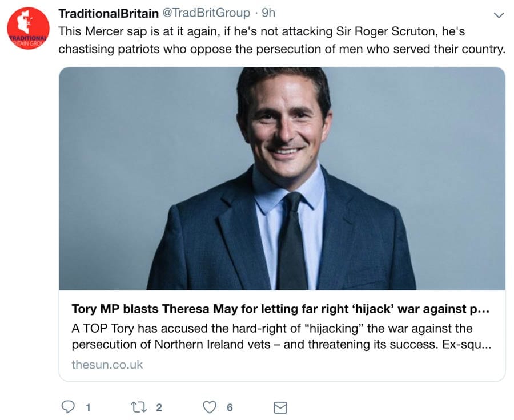Click the like count number 6
The width and height of the screenshot is (514, 420).
click(230, 407)
